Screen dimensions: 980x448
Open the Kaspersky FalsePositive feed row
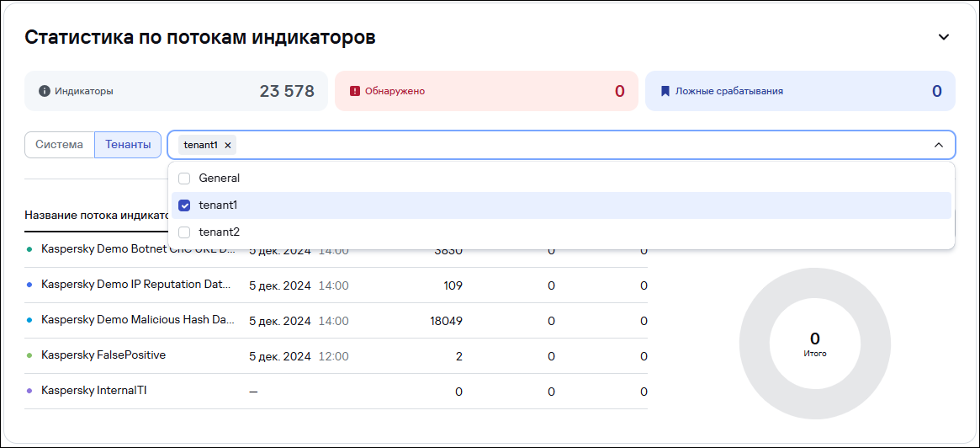103,355
